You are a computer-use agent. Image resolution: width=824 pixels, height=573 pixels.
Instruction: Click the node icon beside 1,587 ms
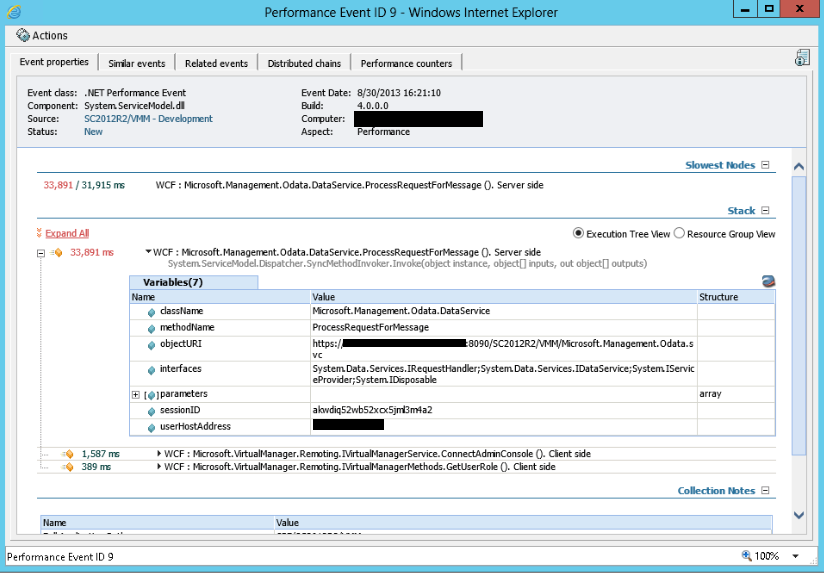pyautogui.click(x=68, y=454)
